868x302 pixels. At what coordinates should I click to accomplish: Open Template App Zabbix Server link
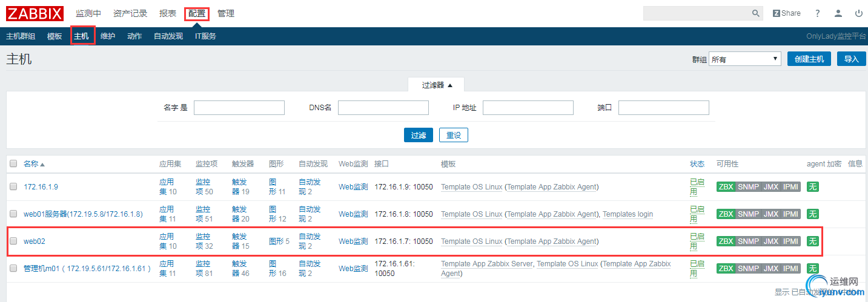click(x=486, y=264)
